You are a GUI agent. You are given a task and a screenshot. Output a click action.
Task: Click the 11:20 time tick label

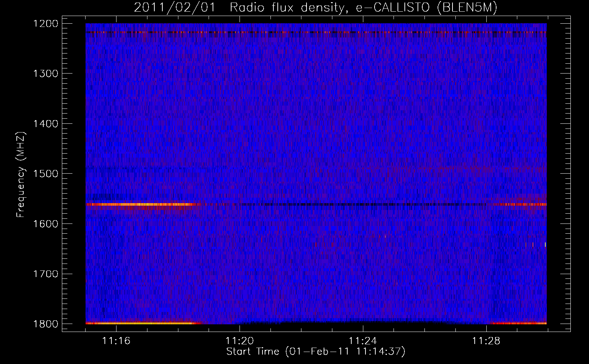[x=240, y=341]
